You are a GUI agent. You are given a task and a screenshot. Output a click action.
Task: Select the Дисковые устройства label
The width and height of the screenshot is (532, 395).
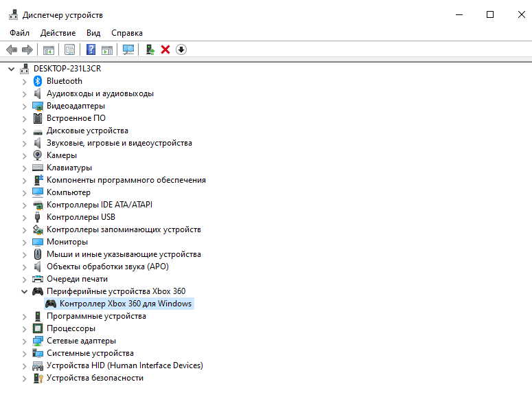(88, 131)
